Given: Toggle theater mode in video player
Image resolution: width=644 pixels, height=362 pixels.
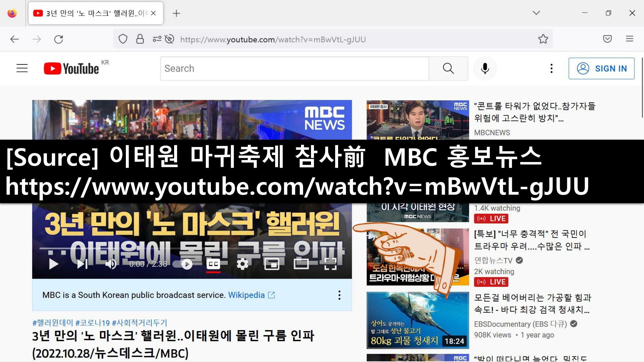Looking at the screenshot, I should [x=301, y=264].
